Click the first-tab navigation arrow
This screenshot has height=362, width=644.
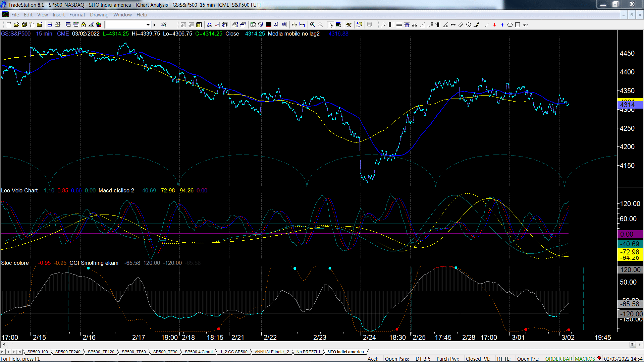coord(3,352)
